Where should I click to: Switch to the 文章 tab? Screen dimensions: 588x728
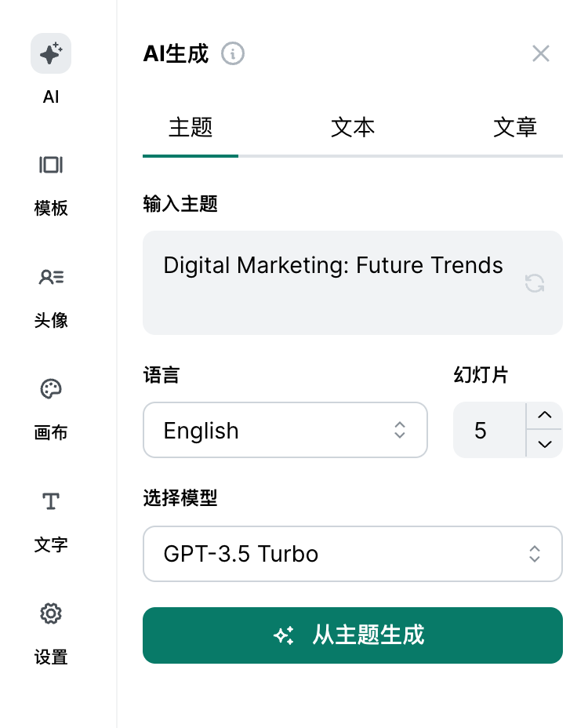[515, 127]
